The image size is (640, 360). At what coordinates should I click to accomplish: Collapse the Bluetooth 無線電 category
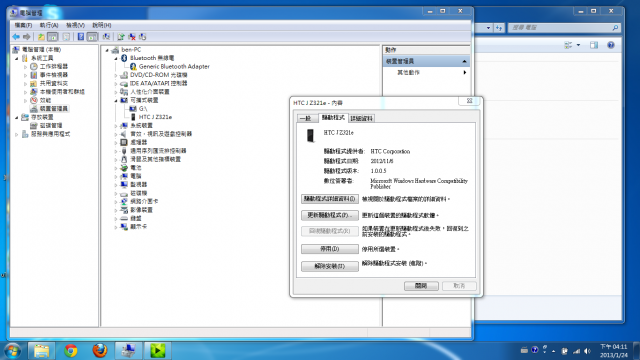(x=116, y=58)
